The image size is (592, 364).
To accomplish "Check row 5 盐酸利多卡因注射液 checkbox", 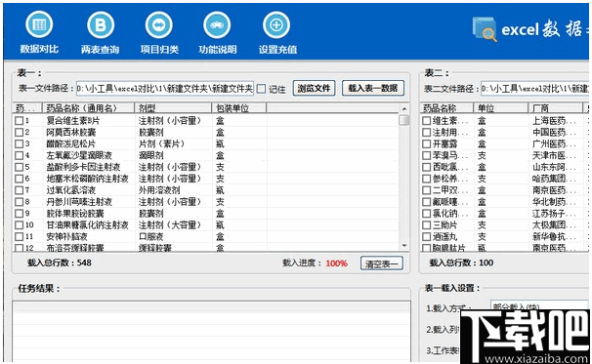I will tap(19, 167).
